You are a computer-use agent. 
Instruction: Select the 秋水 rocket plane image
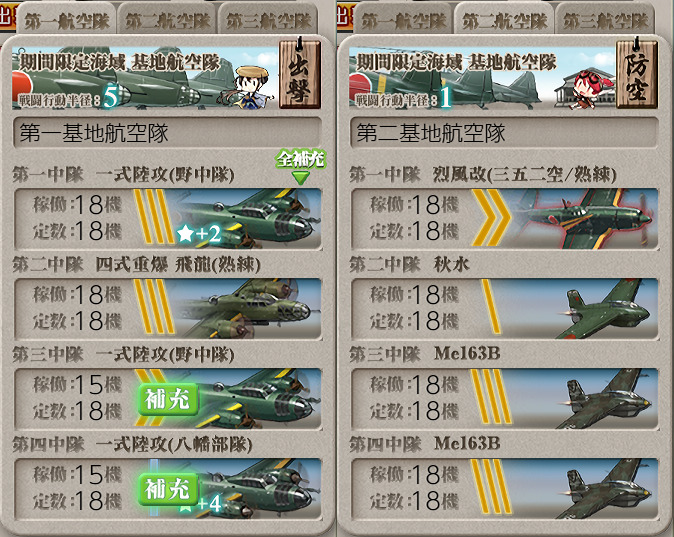pos(607,308)
